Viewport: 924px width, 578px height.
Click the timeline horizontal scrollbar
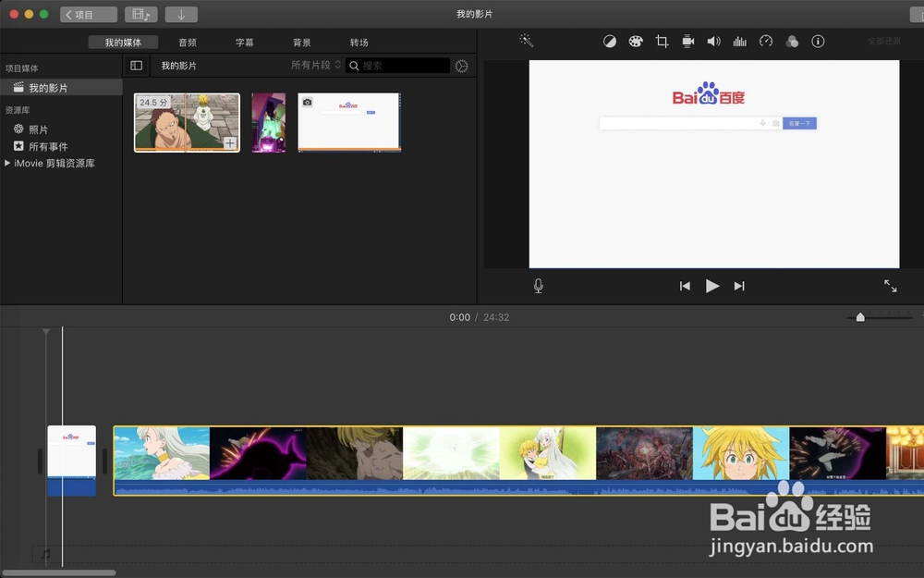coord(57,572)
